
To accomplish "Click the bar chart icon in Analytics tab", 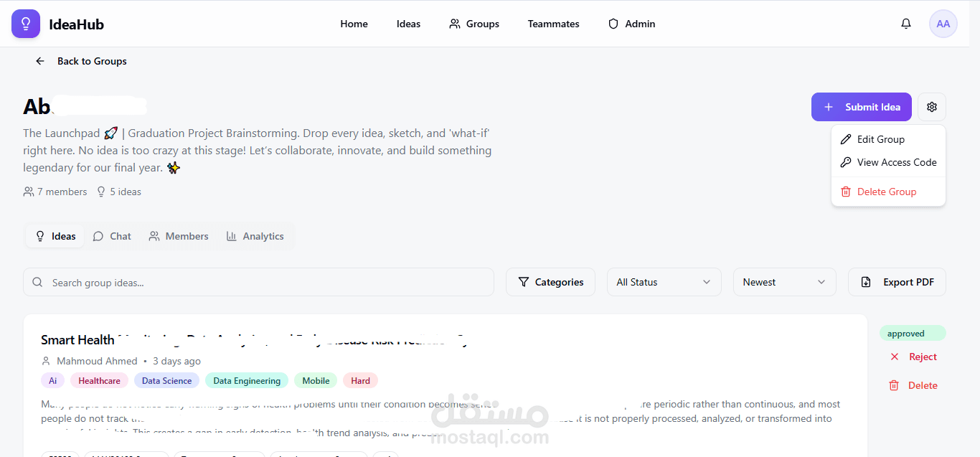I will click(232, 236).
